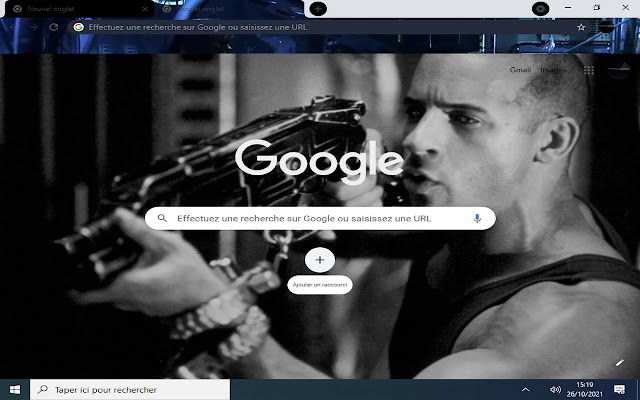Click the add shortcut plus circle
Image resolution: width=640 pixels, height=400 pixels.
point(320,260)
